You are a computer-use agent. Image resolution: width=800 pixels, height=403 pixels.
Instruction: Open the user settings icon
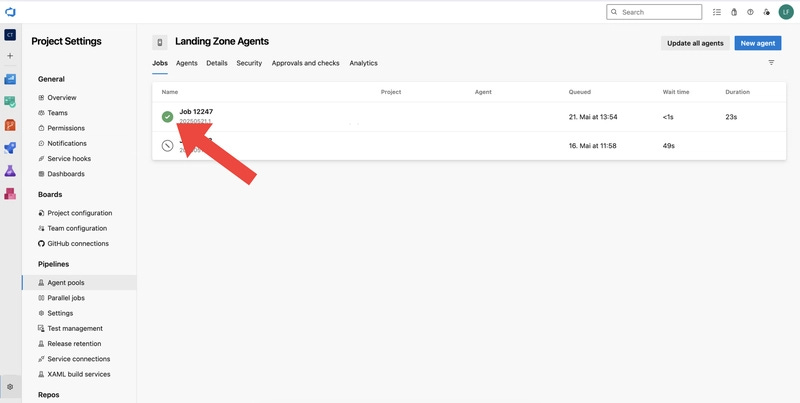point(766,12)
